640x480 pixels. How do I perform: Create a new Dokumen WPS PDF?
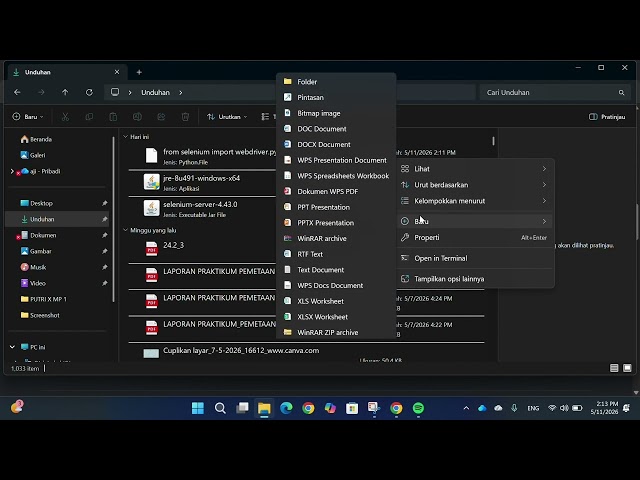[336, 191]
